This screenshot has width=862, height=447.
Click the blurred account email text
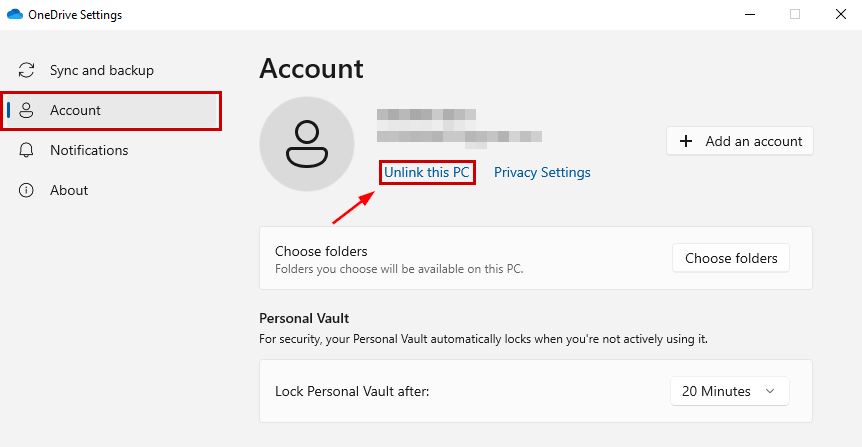pos(459,136)
